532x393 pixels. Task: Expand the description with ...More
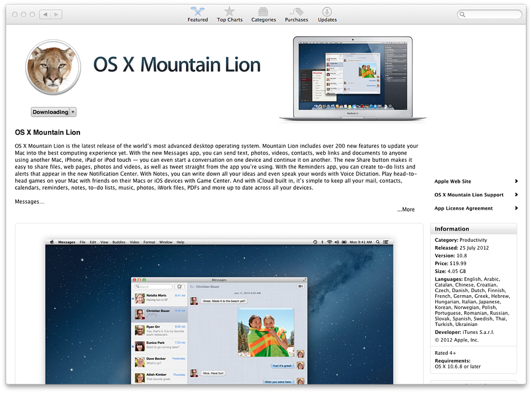(x=406, y=209)
